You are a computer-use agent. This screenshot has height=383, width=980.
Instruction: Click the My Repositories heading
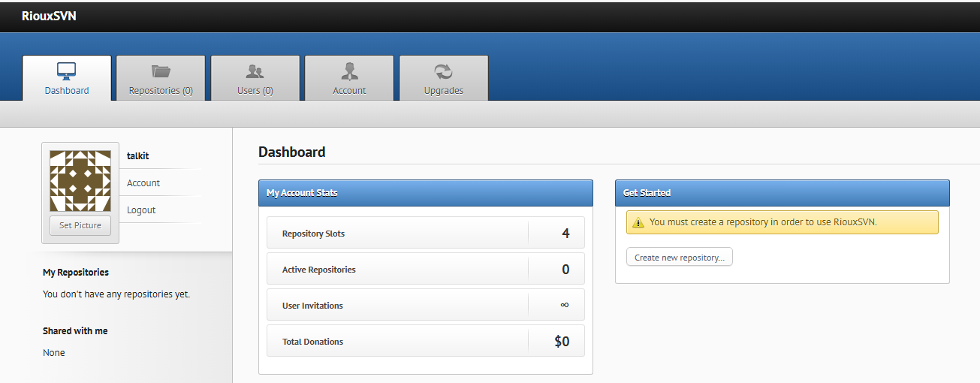[76, 273]
